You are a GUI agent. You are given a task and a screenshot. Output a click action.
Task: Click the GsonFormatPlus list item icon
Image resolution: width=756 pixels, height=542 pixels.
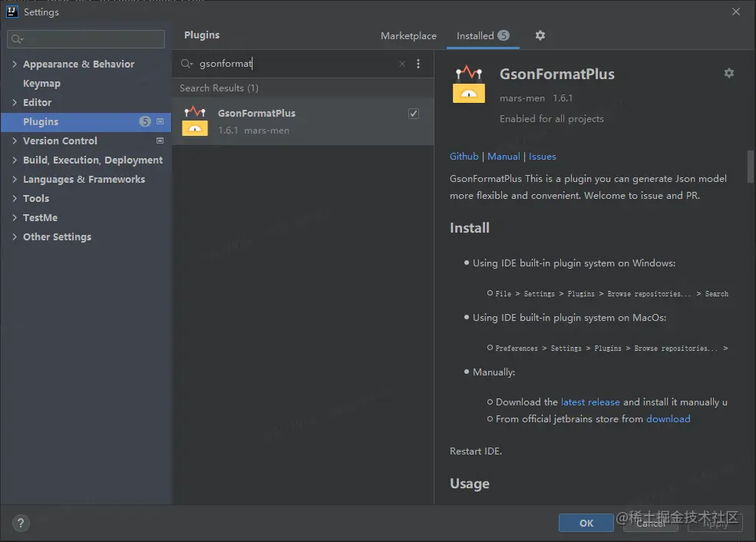195,121
